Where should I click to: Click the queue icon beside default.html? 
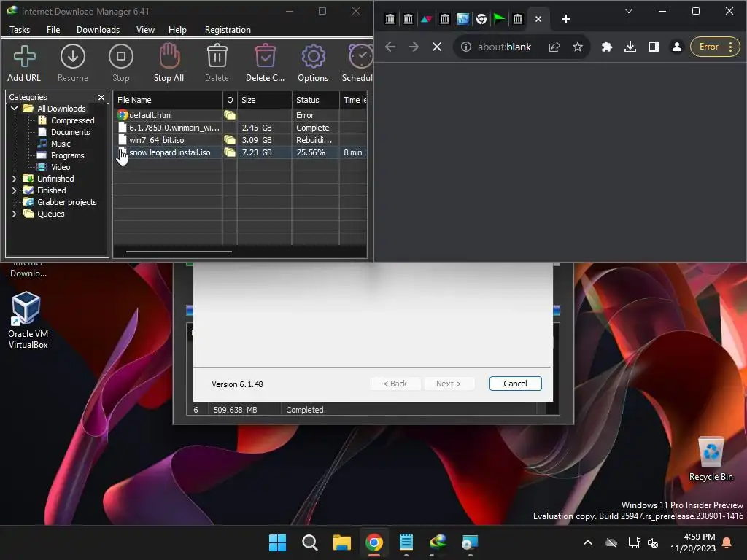point(230,115)
